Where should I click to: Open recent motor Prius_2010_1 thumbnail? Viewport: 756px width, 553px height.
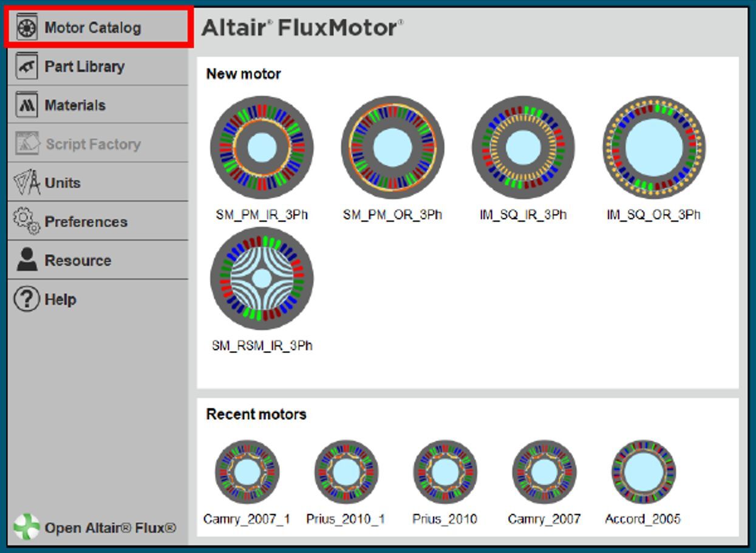346,472
